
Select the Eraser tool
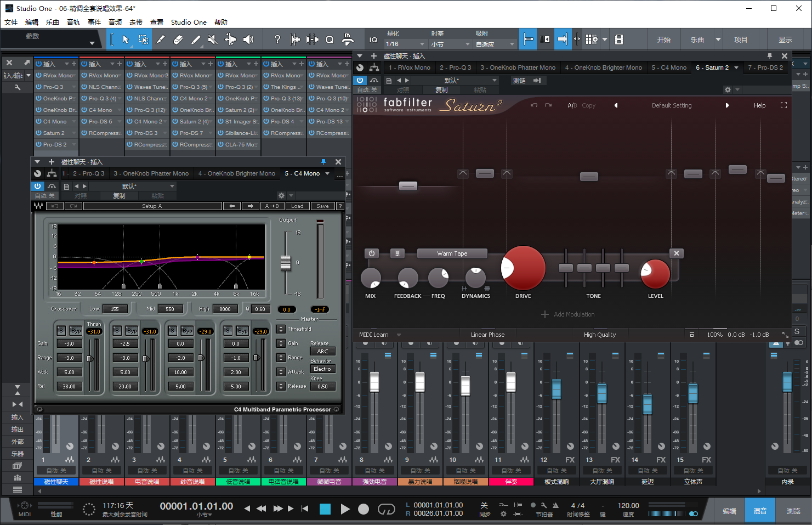click(178, 39)
